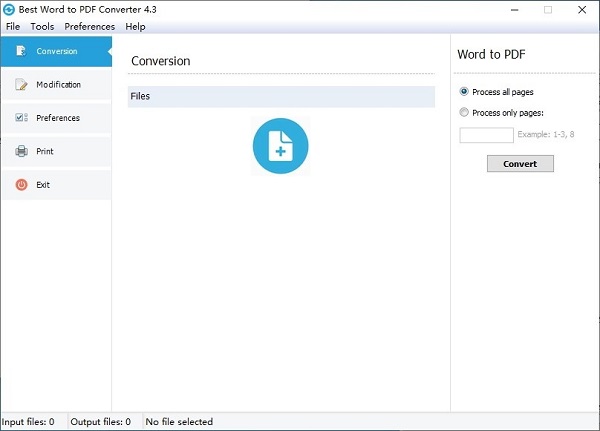Click the Exit label in sidebar

pyautogui.click(x=43, y=185)
